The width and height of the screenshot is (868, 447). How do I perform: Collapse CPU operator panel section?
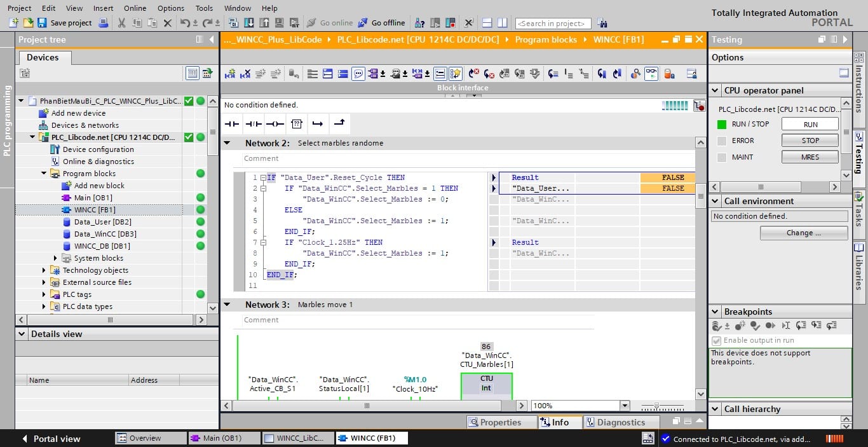coord(715,90)
